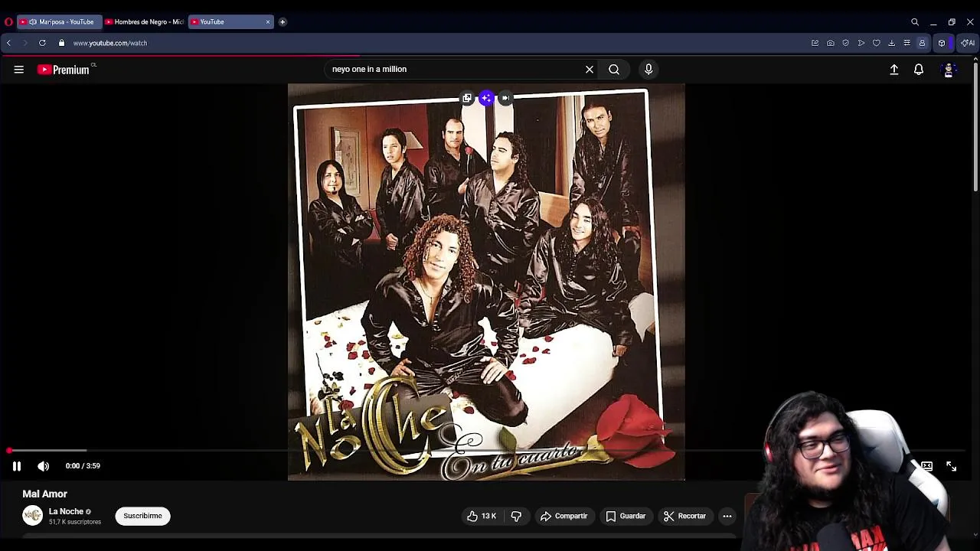This screenshot has width=980, height=551.
Task: Open the ad blocker shield icon
Action: coord(846,43)
